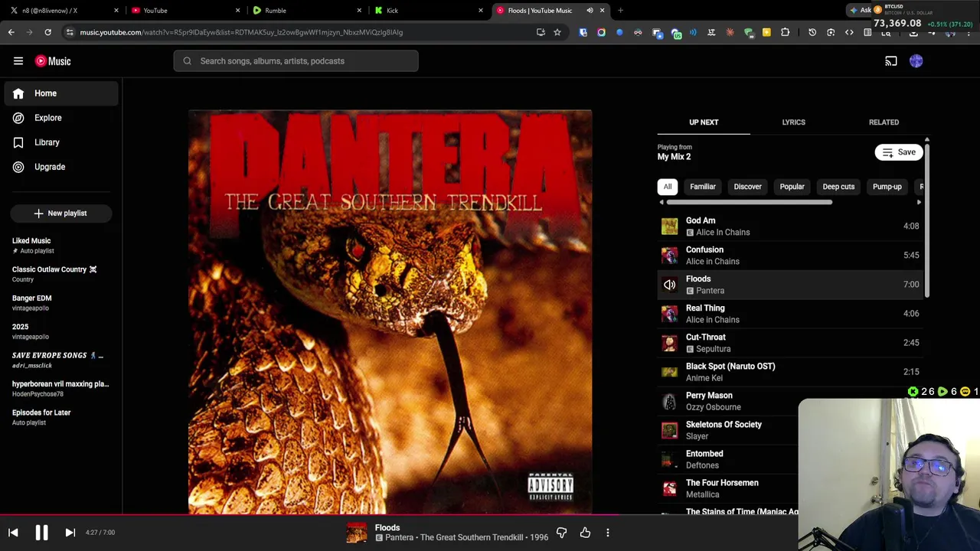Image resolution: width=980 pixels, height=551 pixels.
Task: Reload the browser page
Action: 47,32
